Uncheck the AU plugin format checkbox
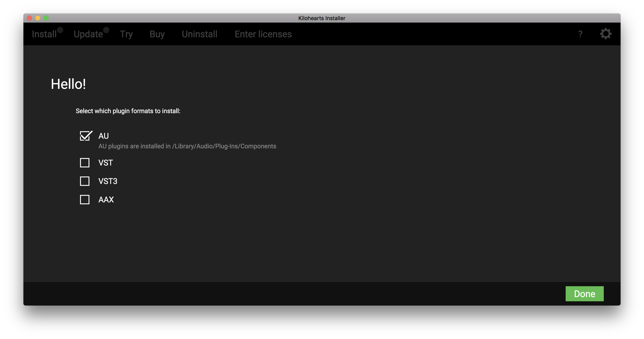Image resolution: width=644 pixels, height=339 pixels. tap(85, 136)
